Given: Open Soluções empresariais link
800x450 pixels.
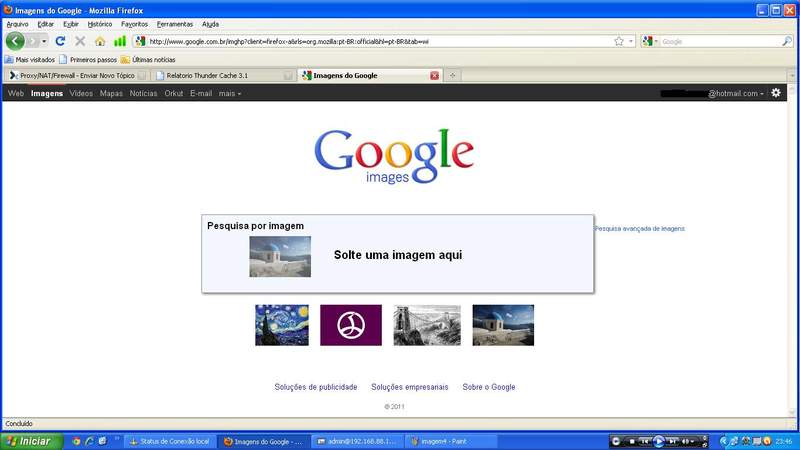Looking at the screenshot, I should (x=410, y=387).
